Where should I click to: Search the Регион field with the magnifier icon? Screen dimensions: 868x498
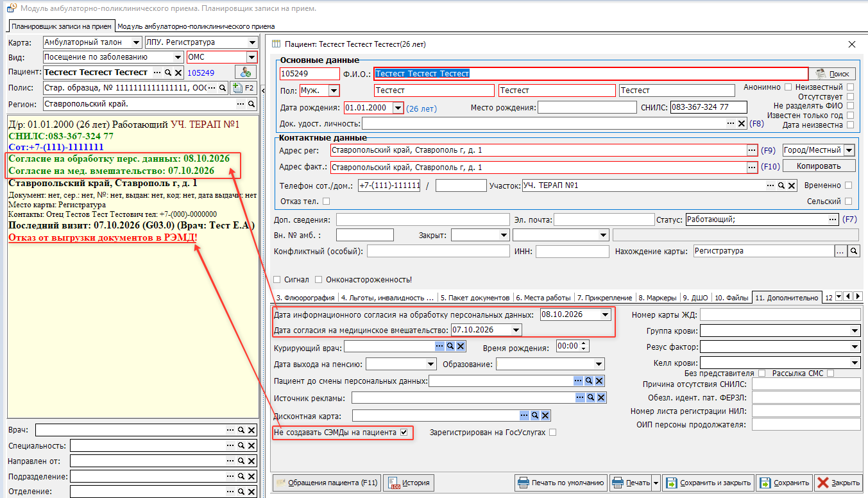251,104
